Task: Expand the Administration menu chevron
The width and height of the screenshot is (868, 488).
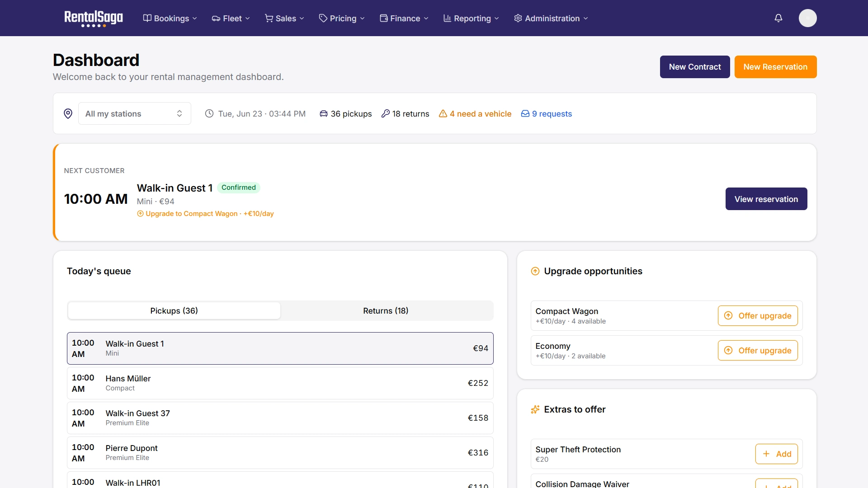Action: click(x=585, y=19)
